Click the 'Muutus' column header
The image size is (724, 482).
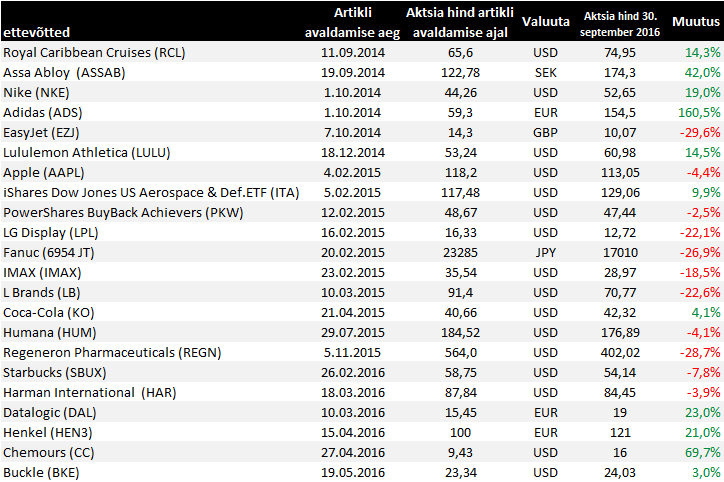coord(695,20)
